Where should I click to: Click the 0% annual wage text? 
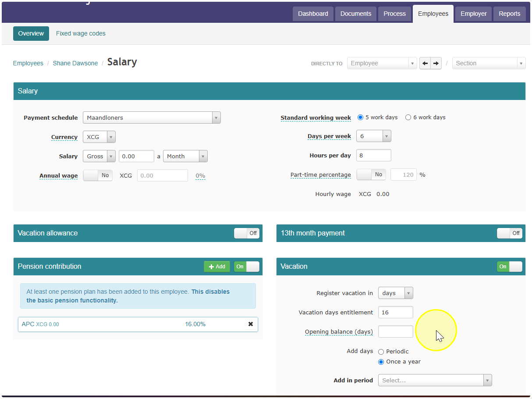point(200,176)
